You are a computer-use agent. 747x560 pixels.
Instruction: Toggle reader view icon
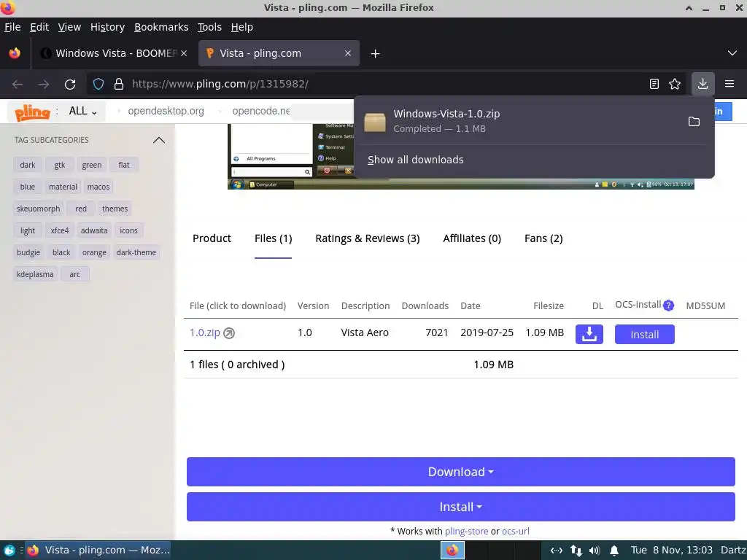(654, 85)
